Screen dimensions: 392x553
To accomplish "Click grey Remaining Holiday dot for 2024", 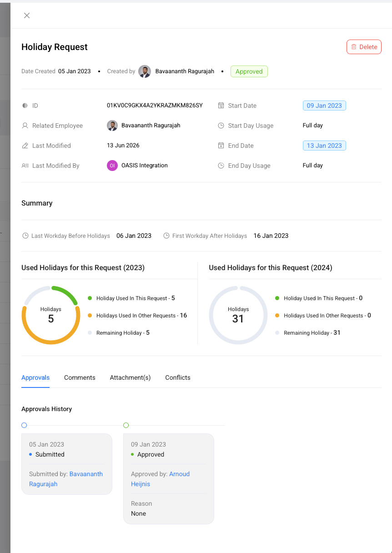I will tap(277, 333).
